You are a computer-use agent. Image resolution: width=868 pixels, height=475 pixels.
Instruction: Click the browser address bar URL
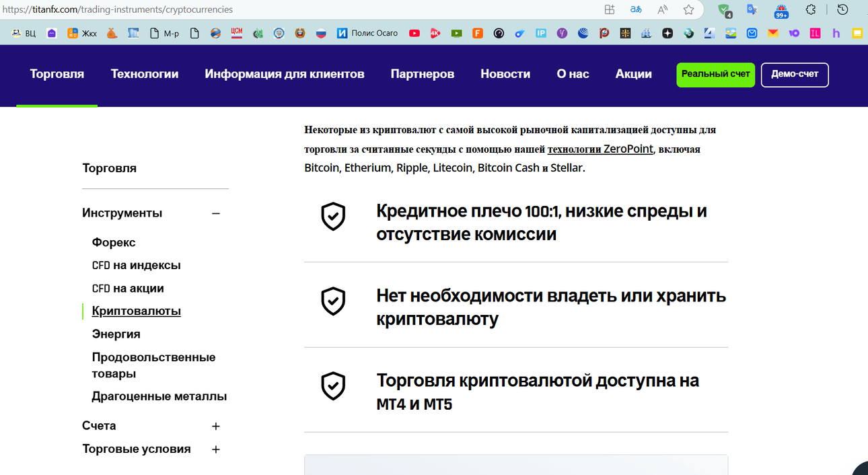click(x=118, y=10)
